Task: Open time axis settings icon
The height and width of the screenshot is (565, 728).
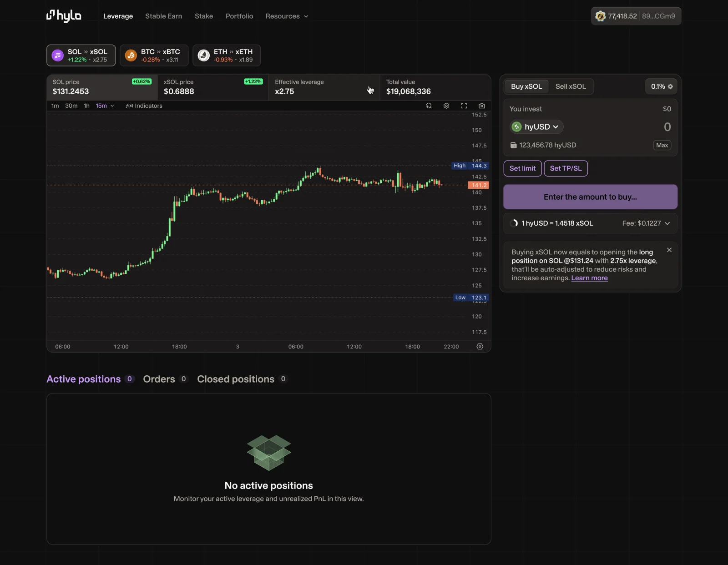Action: 480,347
